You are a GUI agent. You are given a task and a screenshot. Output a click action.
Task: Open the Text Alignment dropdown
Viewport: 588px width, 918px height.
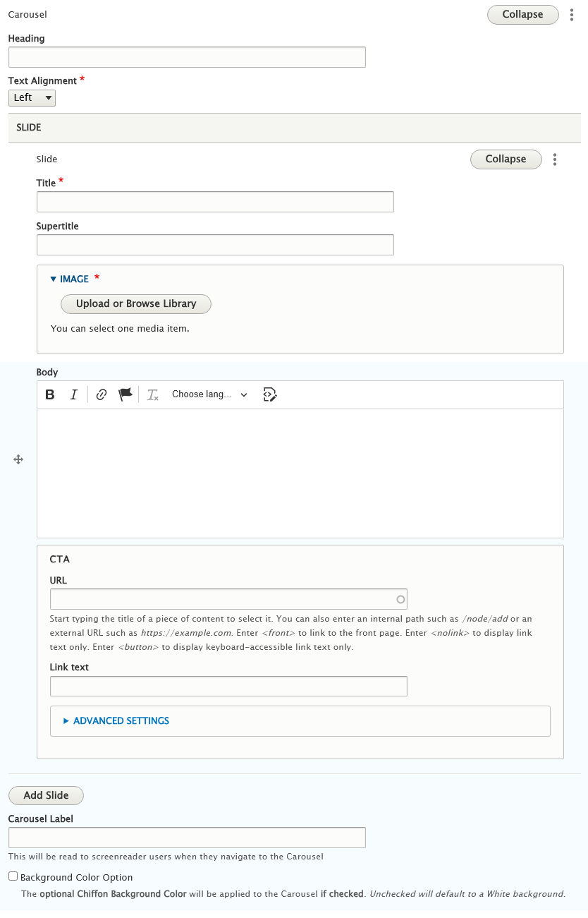pyautogui.click(x=32, y=98)
